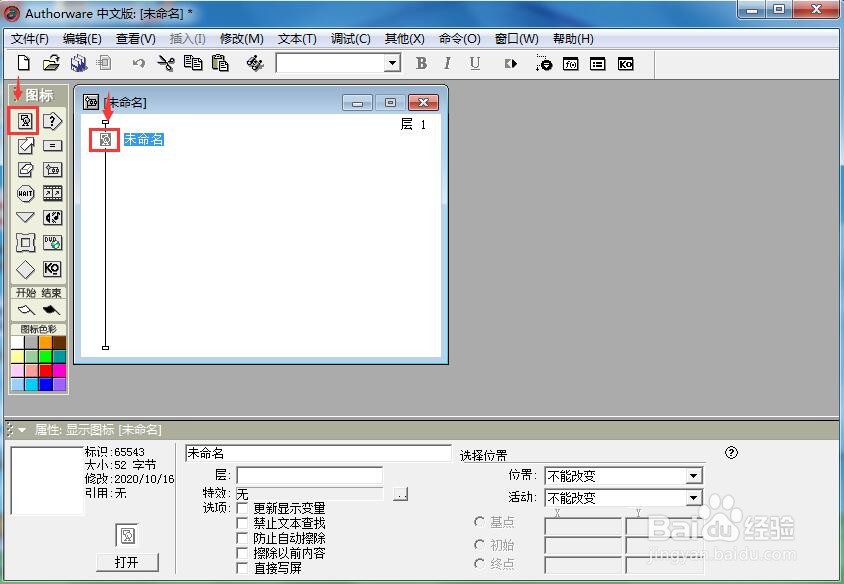Screen dimensions: 844x584
Task: Select the Display icon in palette
Action: click(25, 121)
